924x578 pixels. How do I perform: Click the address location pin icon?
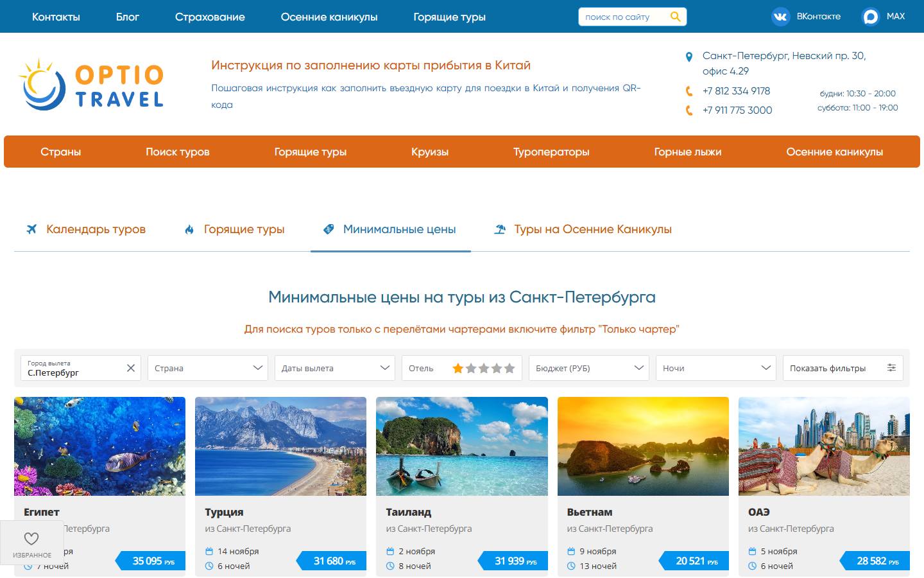689,57
